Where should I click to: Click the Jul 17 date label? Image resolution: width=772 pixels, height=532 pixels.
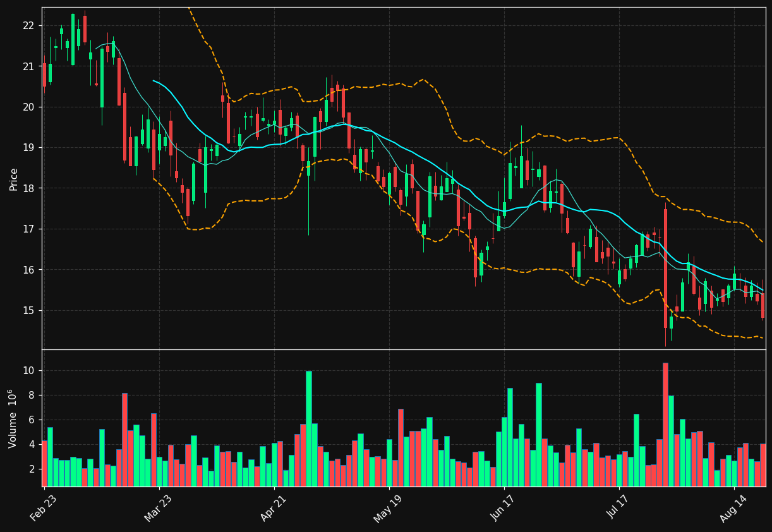pyautogui.click(x=618, y=507)
